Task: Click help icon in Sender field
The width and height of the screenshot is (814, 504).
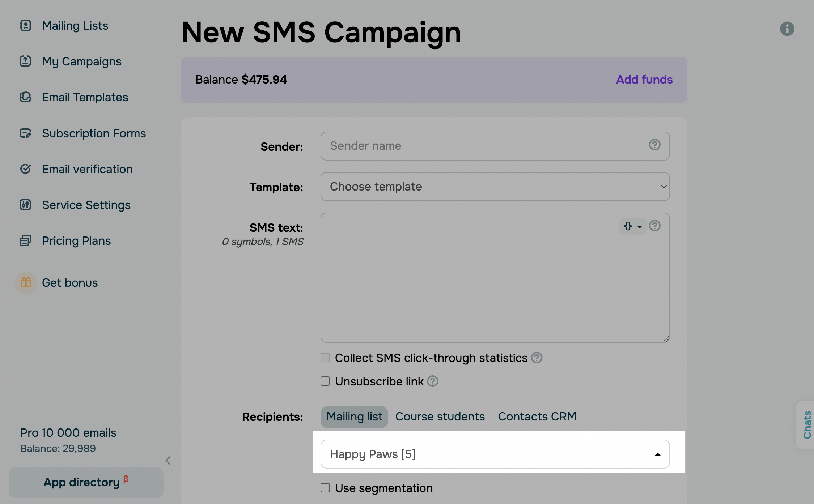Action: pos(654,145)
